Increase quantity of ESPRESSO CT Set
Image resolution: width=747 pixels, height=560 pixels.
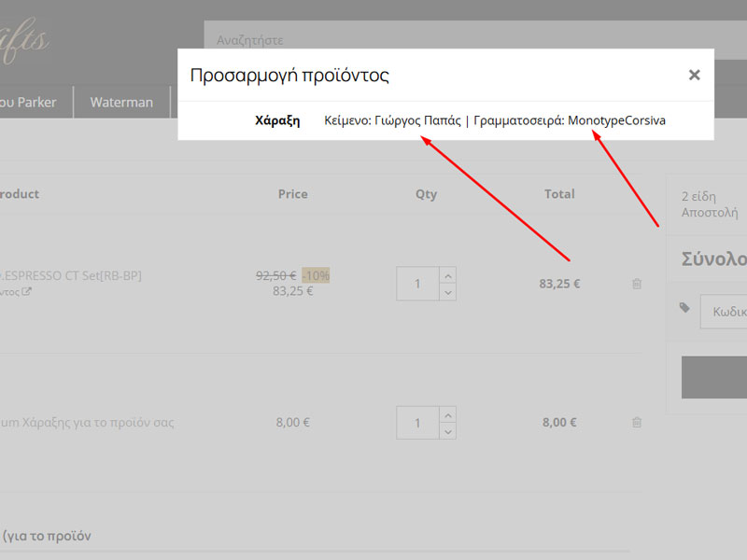pos(448,275)
